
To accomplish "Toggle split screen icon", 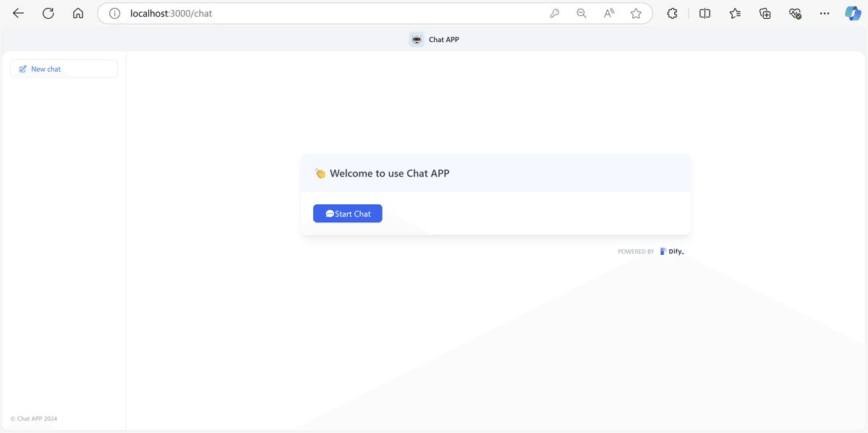I will coord(705,13).
